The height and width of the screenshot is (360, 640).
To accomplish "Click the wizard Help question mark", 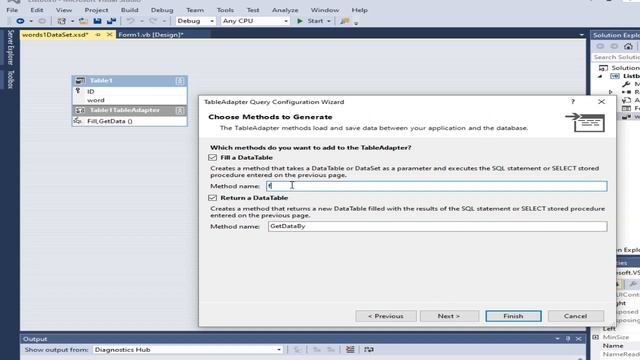I will coord(573,102).
